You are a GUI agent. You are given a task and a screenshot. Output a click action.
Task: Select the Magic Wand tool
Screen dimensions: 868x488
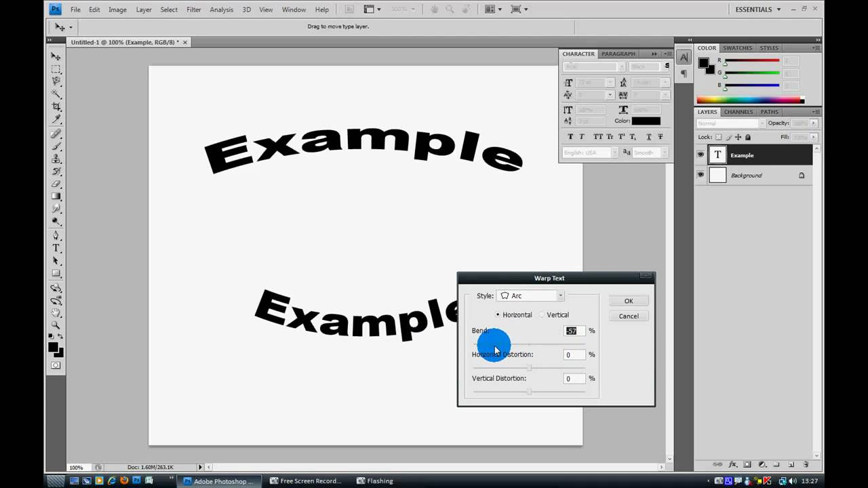[56, 94]
